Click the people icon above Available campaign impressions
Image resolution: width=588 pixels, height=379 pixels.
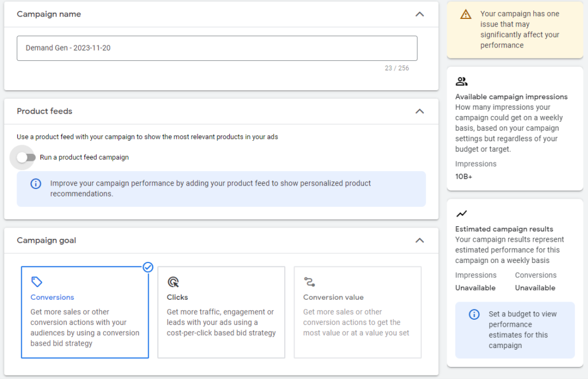[461, 82]
